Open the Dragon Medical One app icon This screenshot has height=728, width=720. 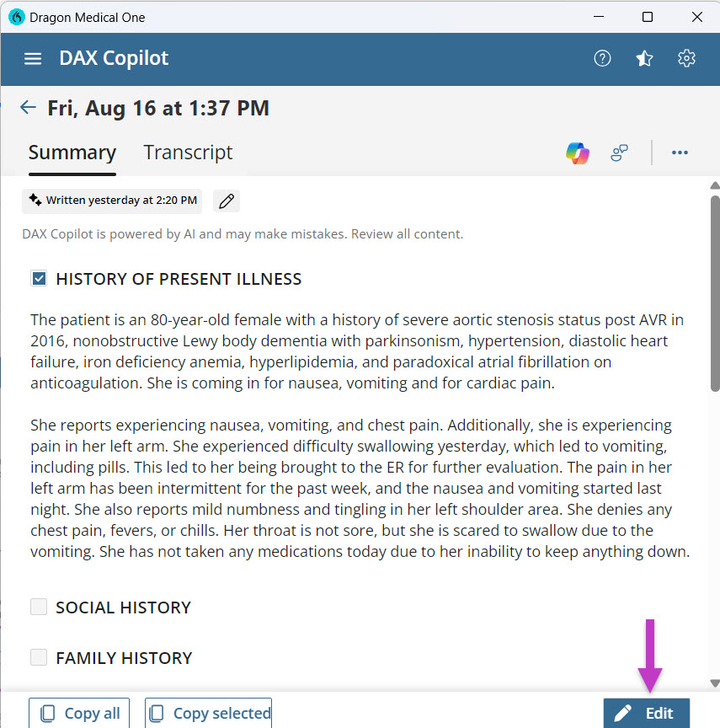[16, 16]
